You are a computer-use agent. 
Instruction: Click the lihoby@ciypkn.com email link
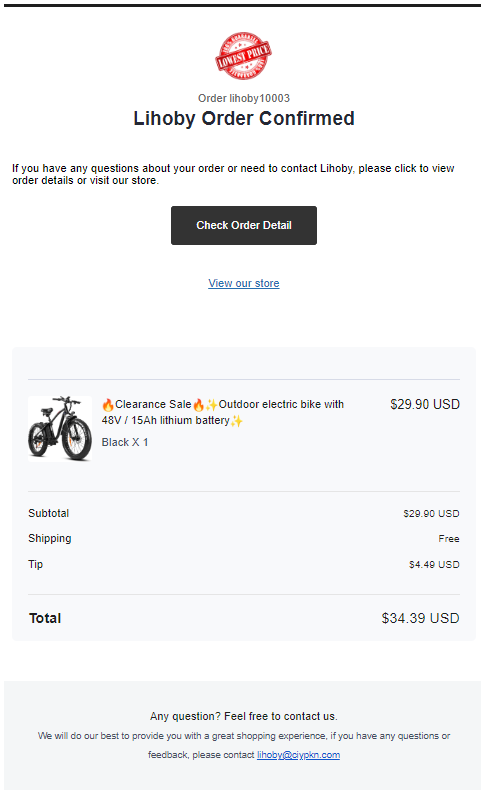pos(298,755)
